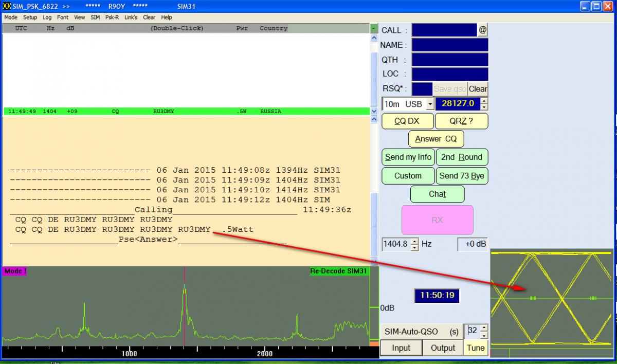Increase the SIM-Auto-QSO seconds value
This screenshot has height=364, width=617.
[x=483, y=328]
